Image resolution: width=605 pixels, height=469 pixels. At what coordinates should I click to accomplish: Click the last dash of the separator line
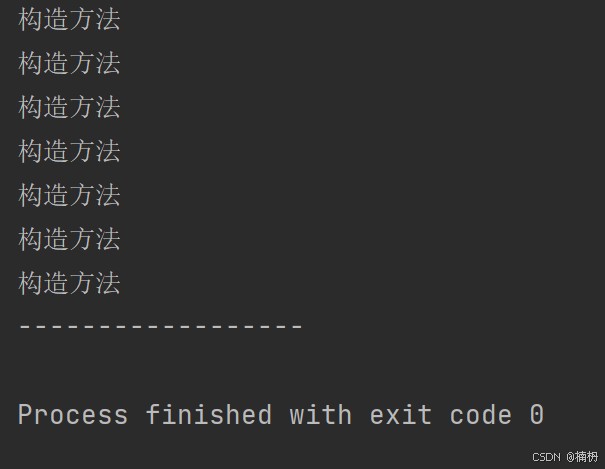(x=296, y=327)
